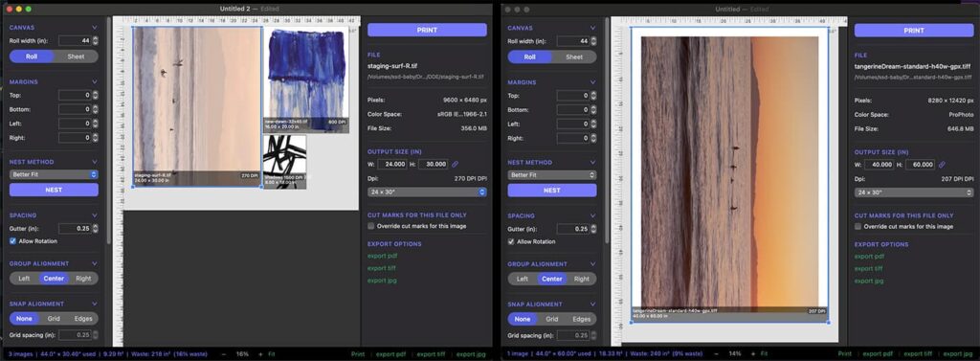Click NEST button in Untitled 2 window
This screenshot has width=980, height=361.
tap(54, 190)
